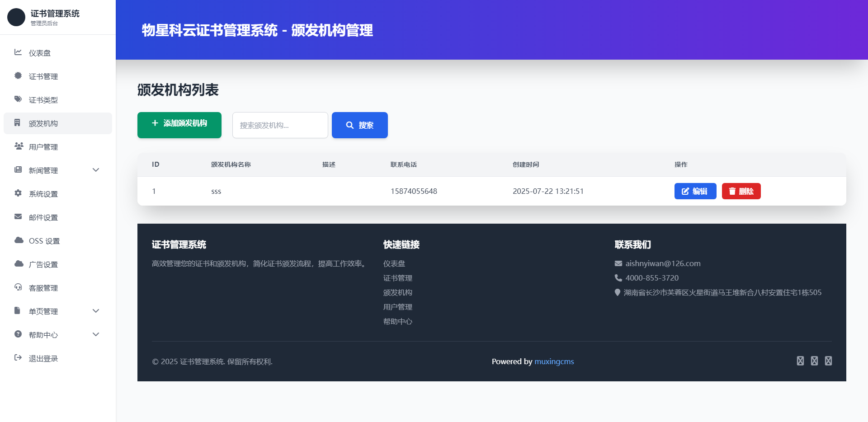Click the certificate badge icon beside 证书管理
Viewport: 868px width, 422px height.
coord(18,75)
